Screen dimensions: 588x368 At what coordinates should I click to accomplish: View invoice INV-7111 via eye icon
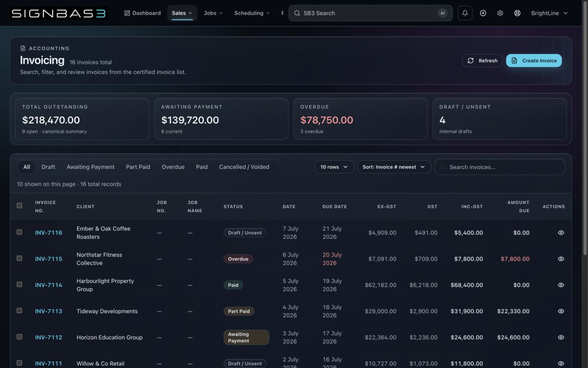pos(561,363)
